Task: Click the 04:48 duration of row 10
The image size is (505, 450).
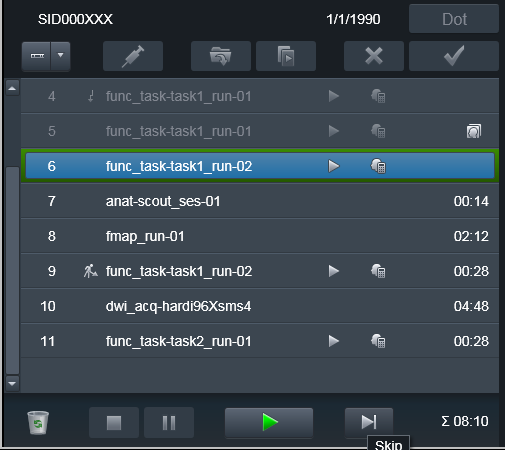Action: click(x=471, y=306)
